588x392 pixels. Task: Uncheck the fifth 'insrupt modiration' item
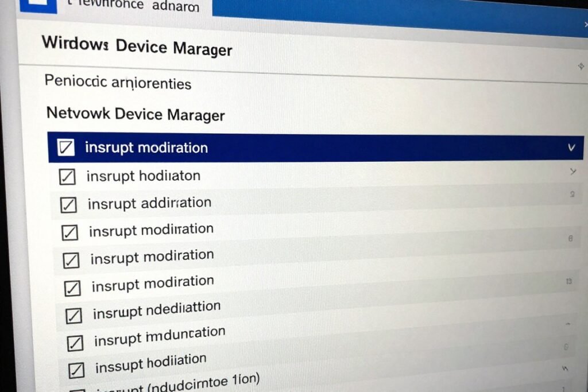70,259
